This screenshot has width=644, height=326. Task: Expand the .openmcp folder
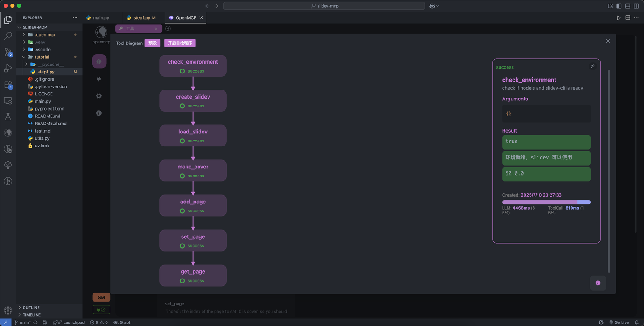pyautogui.click(x=49, y=35)
